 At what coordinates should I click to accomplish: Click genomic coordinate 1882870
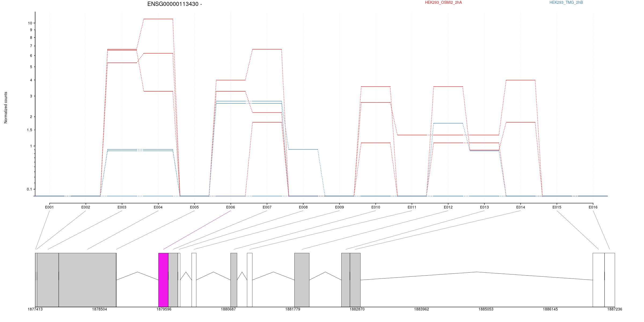click(357, 309)
